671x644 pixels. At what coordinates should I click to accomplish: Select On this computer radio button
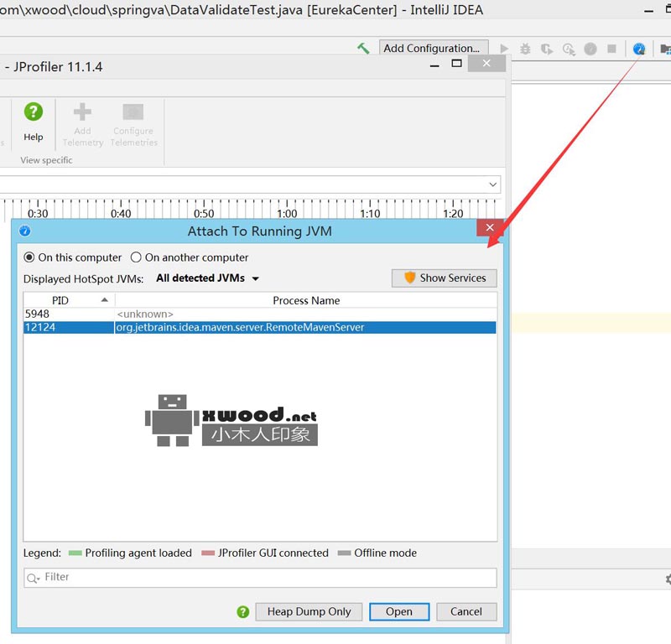pyautogui.click(x=29, y=257)
